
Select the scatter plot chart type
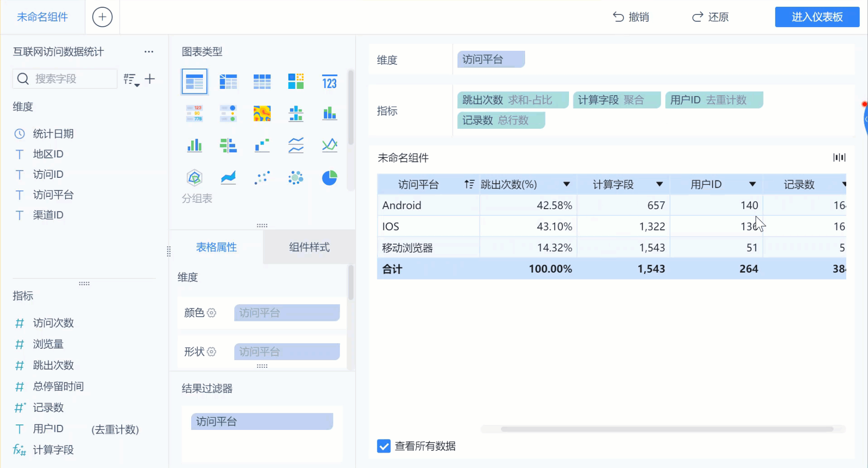pyautogui.click(x=262, y=178)
